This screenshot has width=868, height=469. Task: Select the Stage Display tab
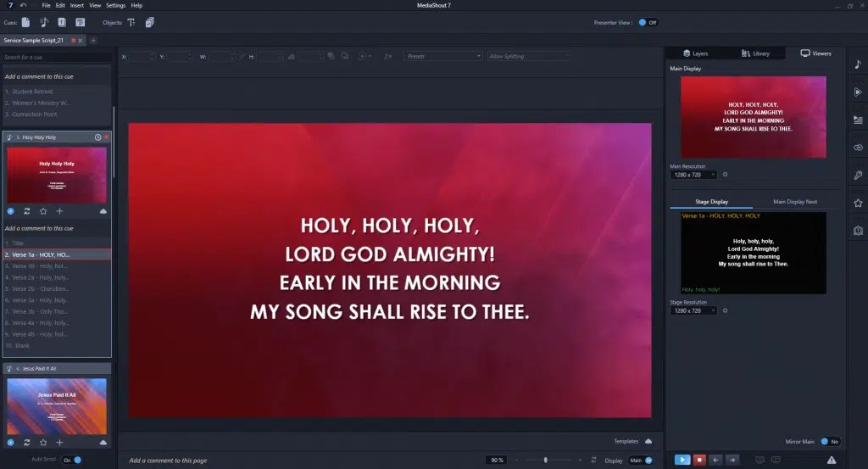coord(711,202)
